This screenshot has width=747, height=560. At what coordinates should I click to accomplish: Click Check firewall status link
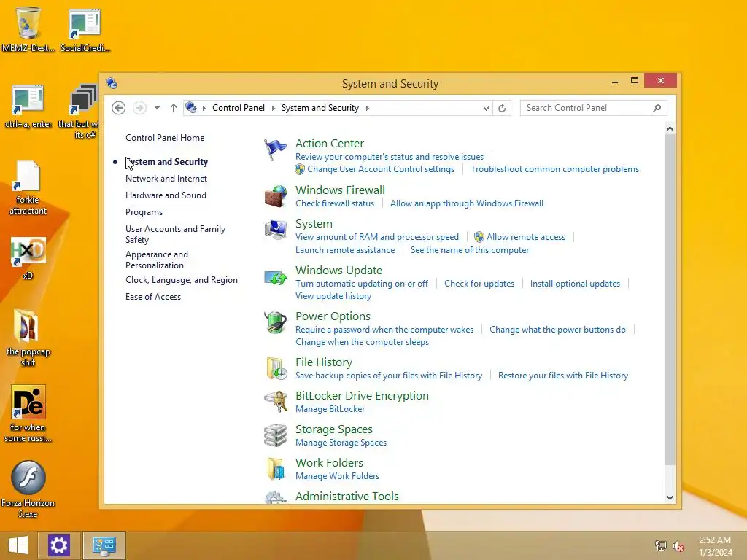335,203
